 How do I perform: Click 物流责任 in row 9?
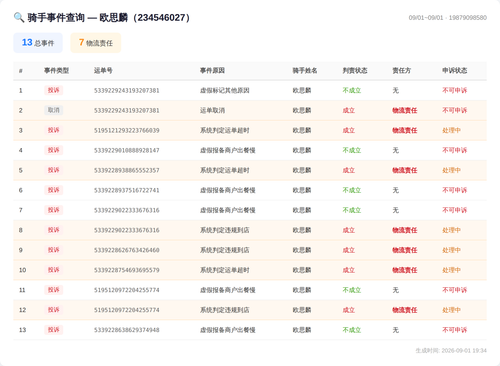coord(405,250)
